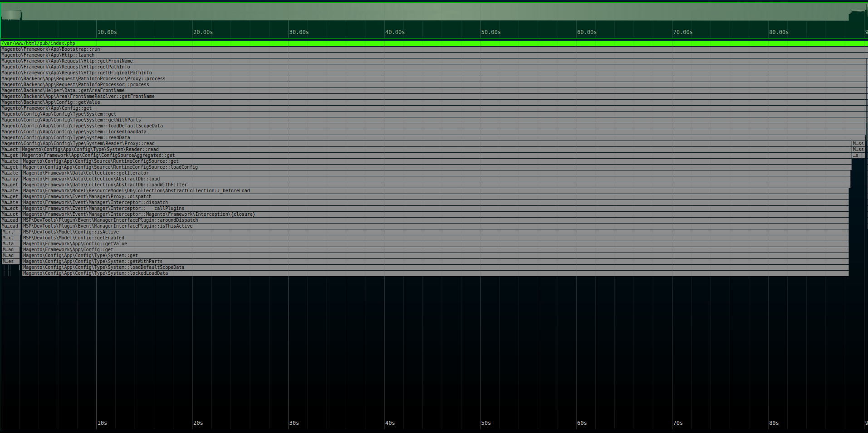Click Backend PathInfoProcessor::process bar
868x433 pixels.
coord(433,85)
